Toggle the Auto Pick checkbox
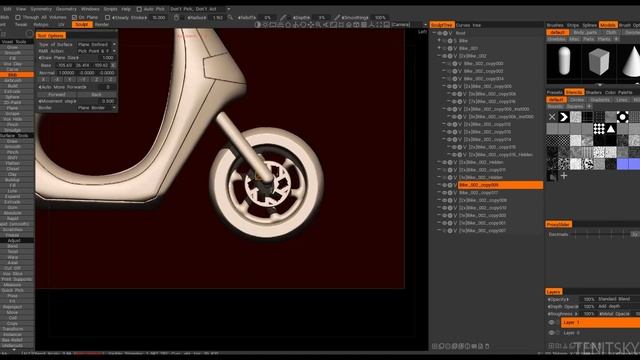Viewport: 640px width, 360px height. (x=139, y=9)
